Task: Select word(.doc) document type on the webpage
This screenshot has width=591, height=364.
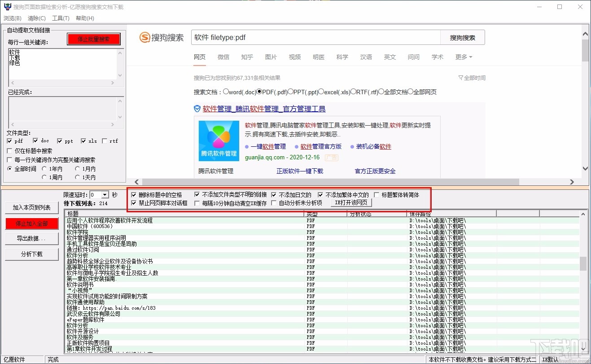Action: coord(227,92)
